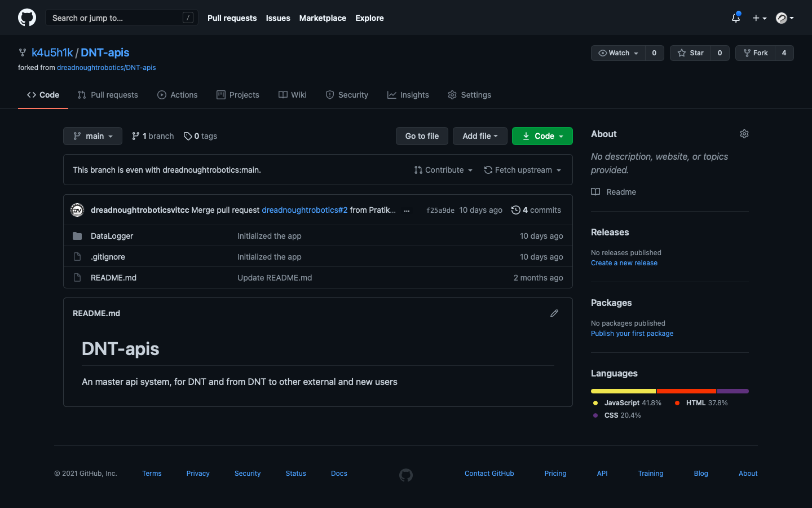This screenshot has width=812, height=508.
Task: Open Pull requests in top navigation
Action: (232, 18)
